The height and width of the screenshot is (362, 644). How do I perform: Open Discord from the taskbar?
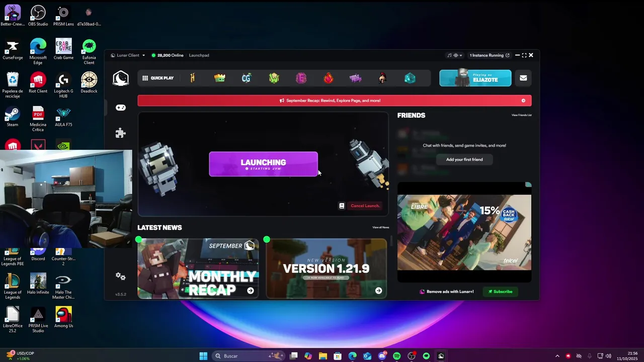[x=382, y=356]
